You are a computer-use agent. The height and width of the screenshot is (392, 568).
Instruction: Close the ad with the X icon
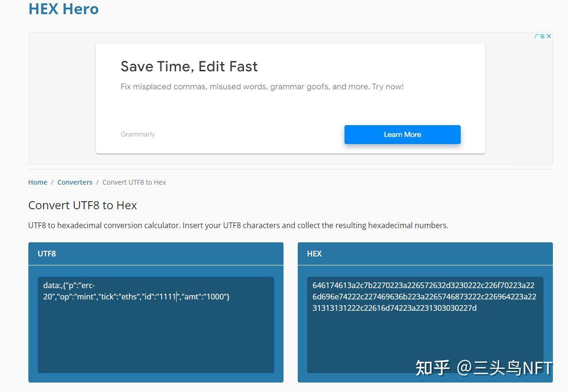(549, 36)
